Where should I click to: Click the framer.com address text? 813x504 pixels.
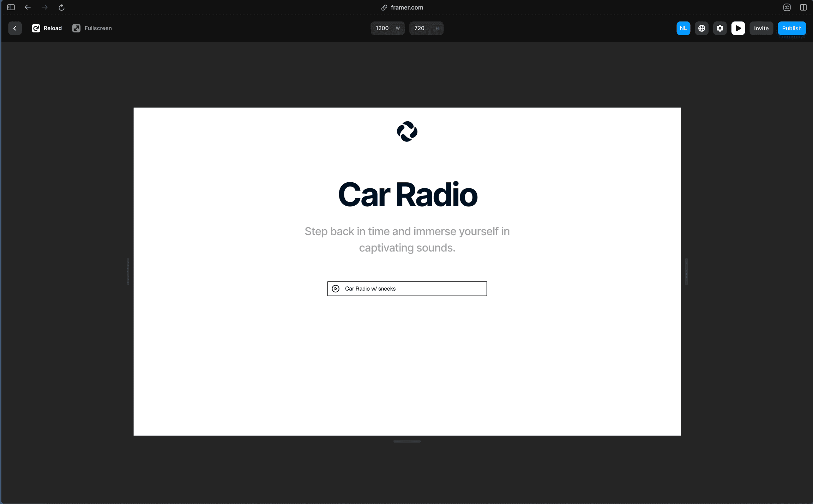pos(407,7)
